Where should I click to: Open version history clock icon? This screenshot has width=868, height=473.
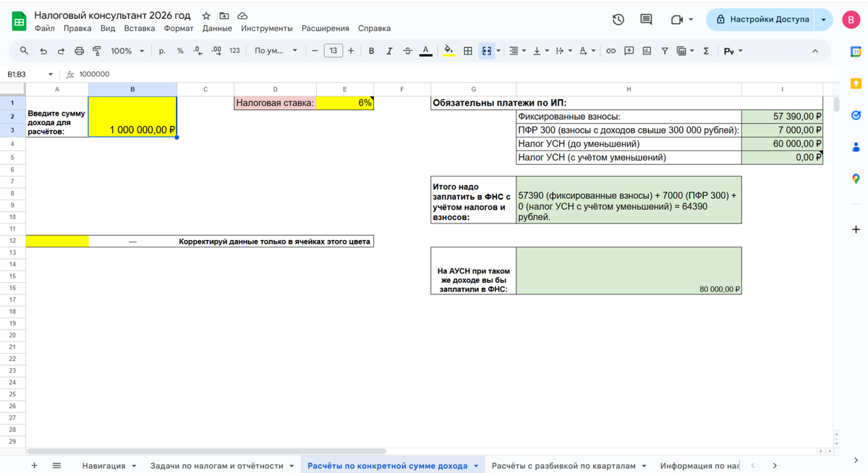click(x=618, y=20)
